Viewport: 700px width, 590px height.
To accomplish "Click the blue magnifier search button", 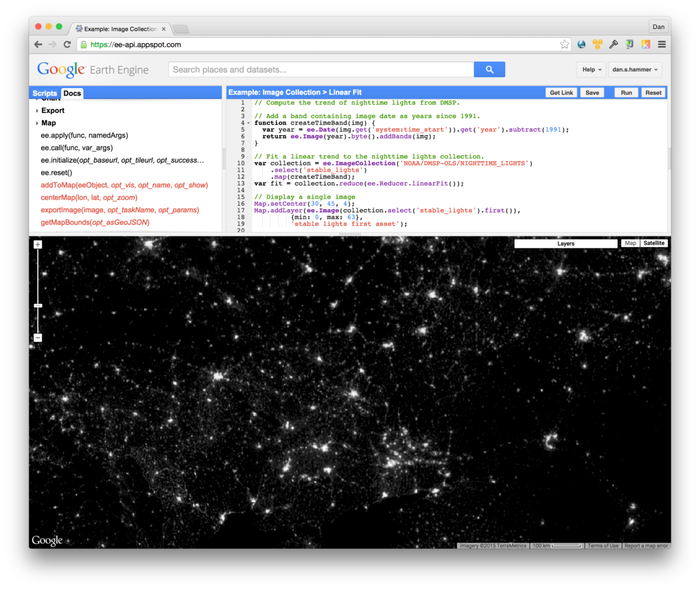I will 490,69.
